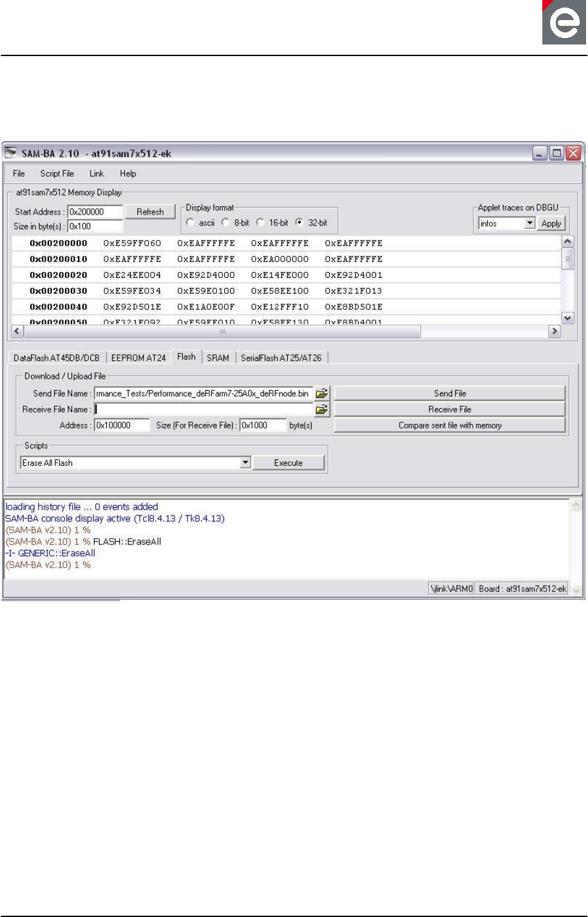Click the Address field showing 0x100000
Image resolution: width=588 pixels, height=917 pixels.
[122, 425]
